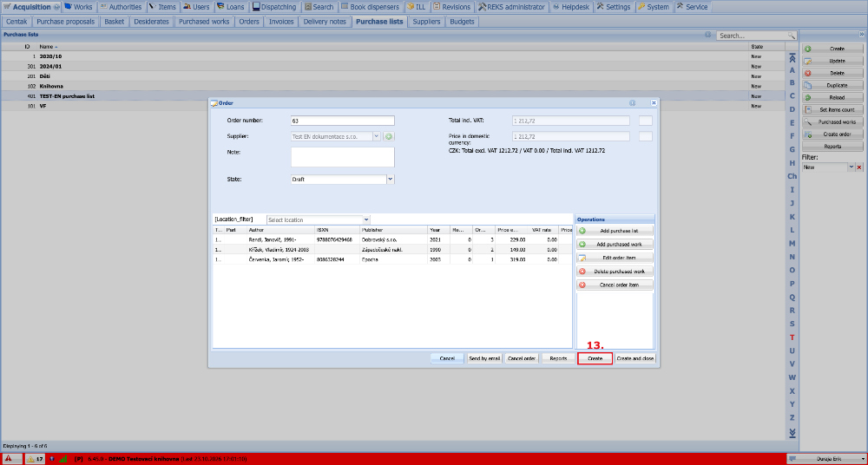
Task: Add new supplier via green plus icon
Action: click(x=389, y=136)
